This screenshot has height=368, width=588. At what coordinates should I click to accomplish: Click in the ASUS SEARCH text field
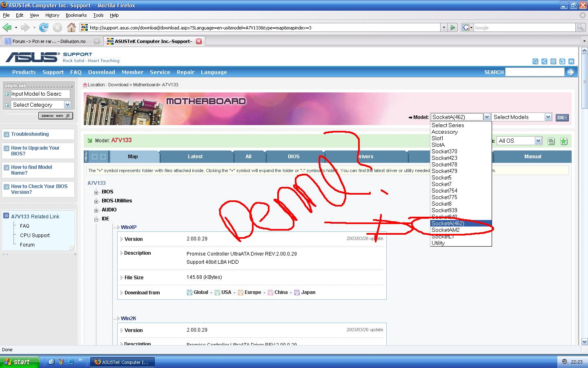coord(535,72)
